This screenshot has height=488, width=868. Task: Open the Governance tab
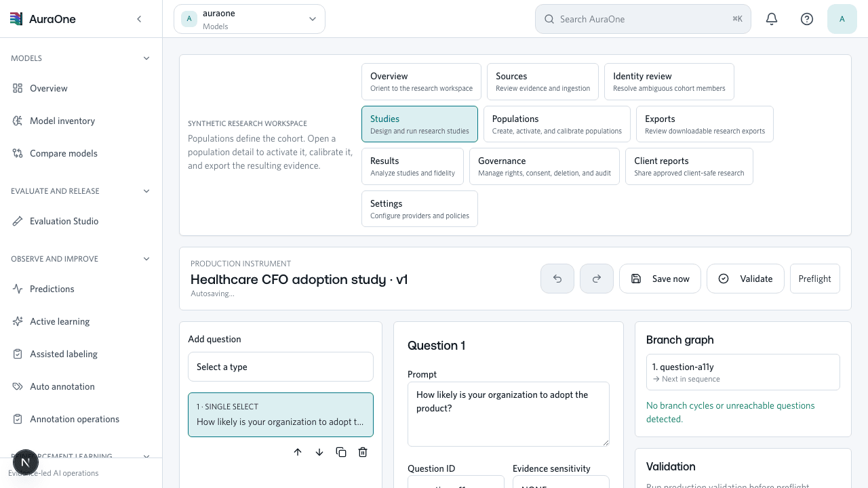(x=545, y=166)
